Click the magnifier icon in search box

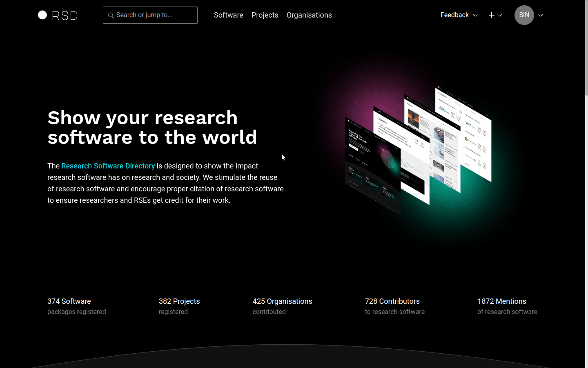pyautogui.click(x=111, y=16)
